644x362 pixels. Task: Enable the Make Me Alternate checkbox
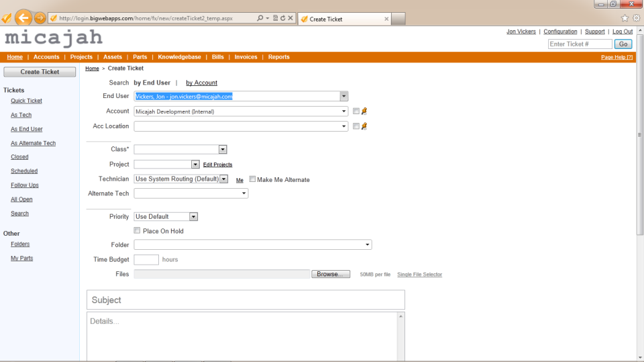point(253,179)
